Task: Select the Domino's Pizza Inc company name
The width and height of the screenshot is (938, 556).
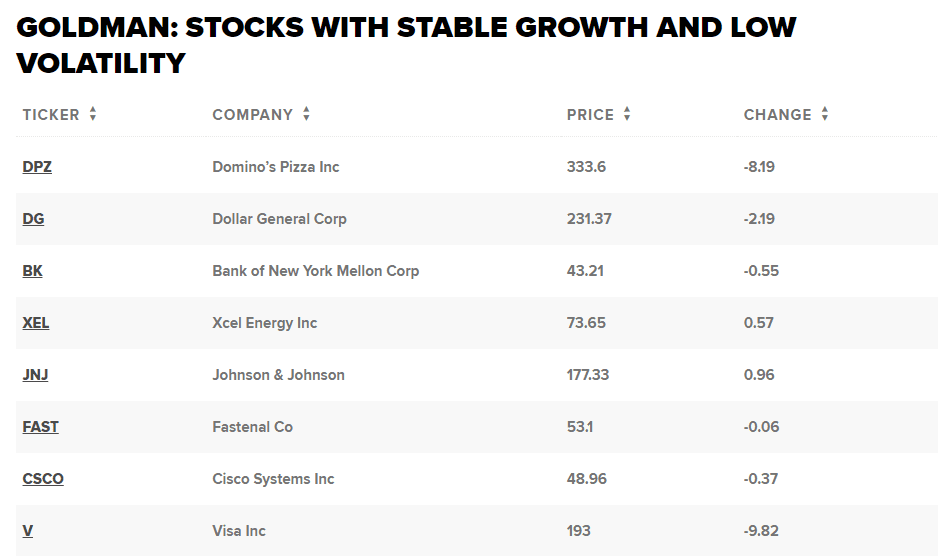Action: pyautogui.click(x=276, y=167)
